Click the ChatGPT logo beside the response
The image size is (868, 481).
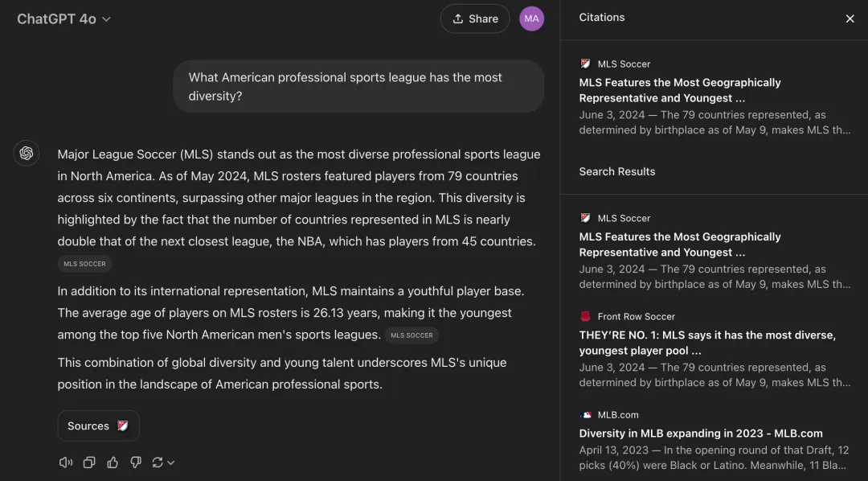click(26, 154)
